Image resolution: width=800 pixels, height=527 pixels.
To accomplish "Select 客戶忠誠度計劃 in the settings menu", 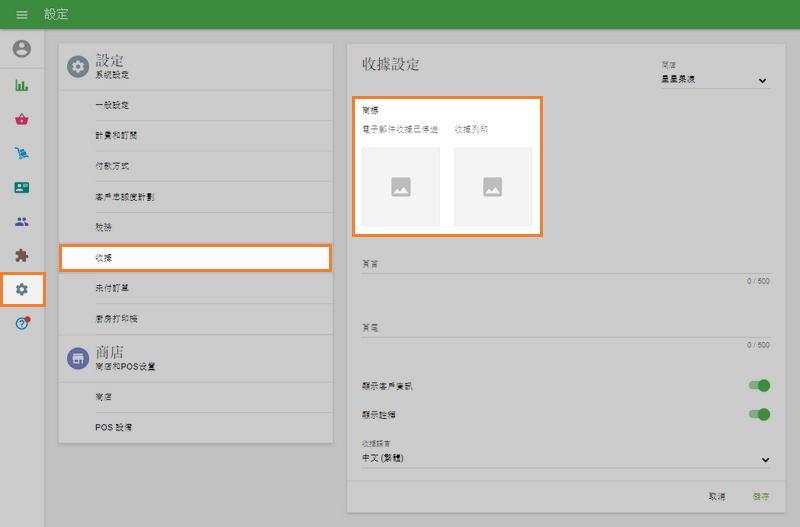I will 196,197.
